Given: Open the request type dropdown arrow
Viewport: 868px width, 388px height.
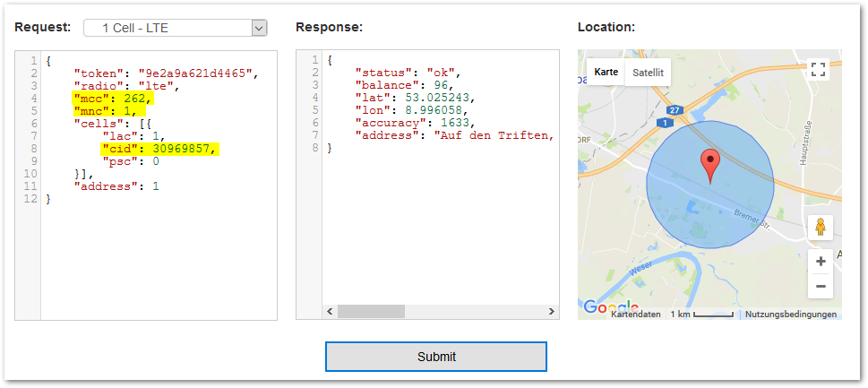Looking at the screenshot, I should coord(259,28).
